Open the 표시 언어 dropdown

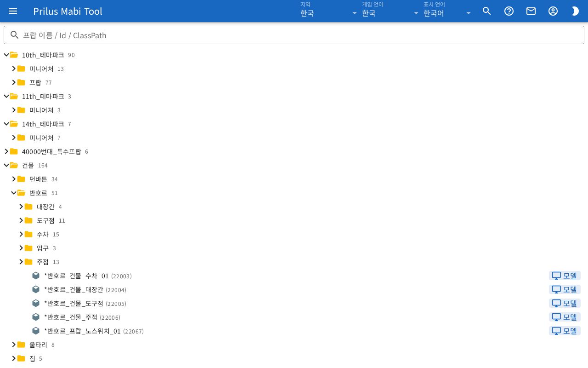tap(447, 11)
